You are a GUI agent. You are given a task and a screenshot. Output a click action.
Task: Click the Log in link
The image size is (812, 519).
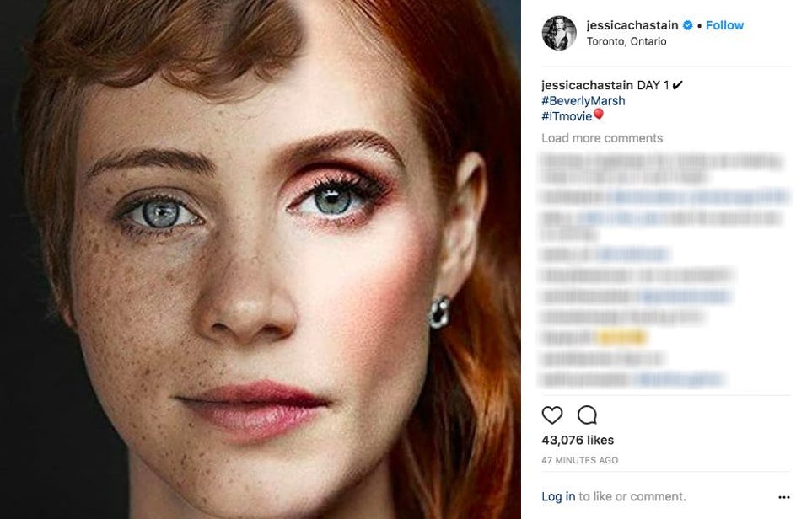click(558, 496)
